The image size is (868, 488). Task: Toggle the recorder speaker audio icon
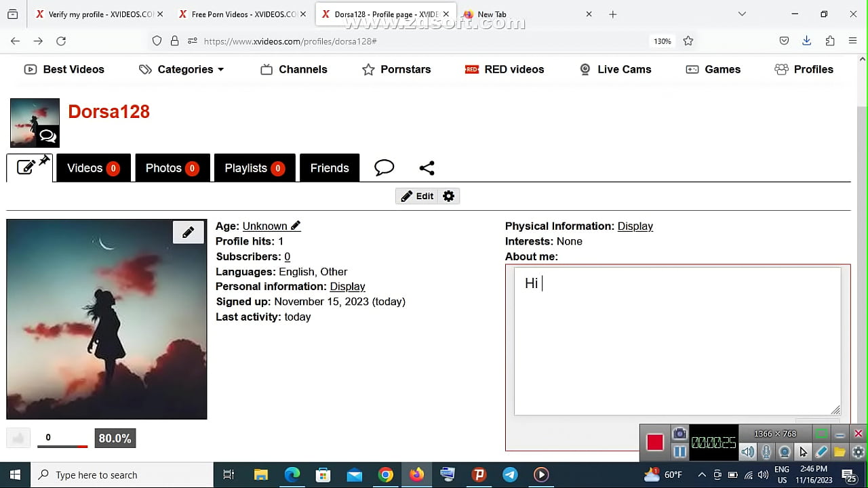(x=747, y=452)
